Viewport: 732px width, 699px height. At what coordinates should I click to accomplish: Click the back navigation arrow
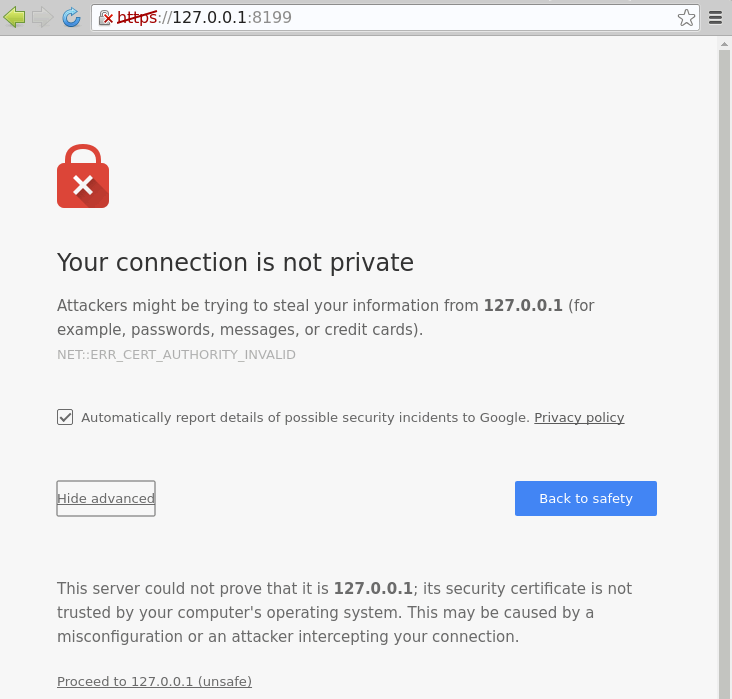15,17
